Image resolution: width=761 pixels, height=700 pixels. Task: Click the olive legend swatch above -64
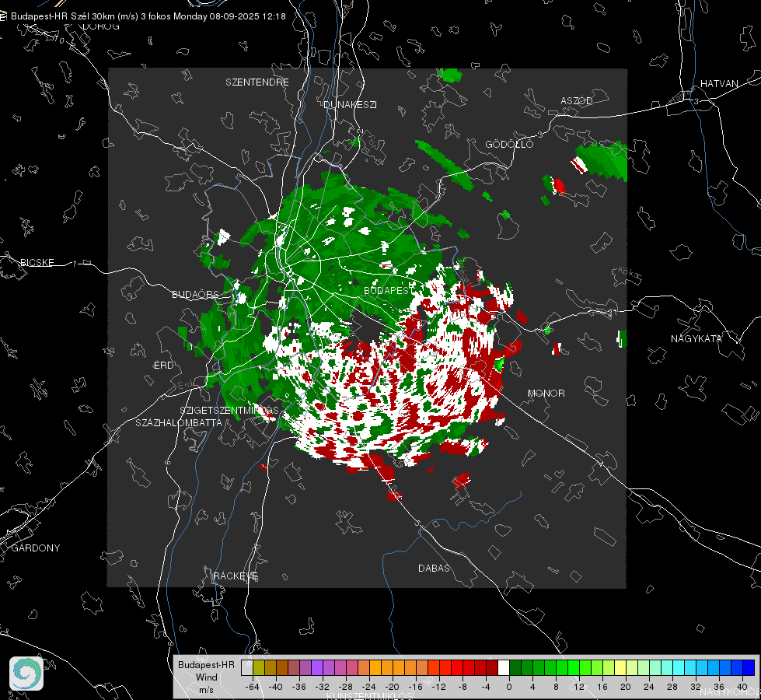pyautogui.click(x=259, y=668)
